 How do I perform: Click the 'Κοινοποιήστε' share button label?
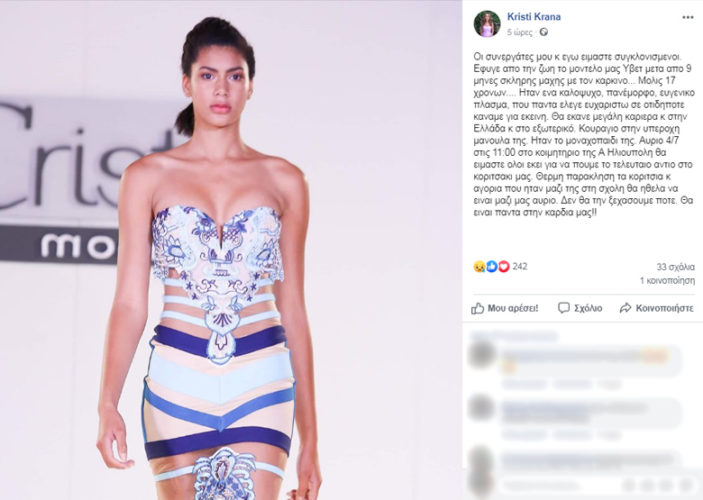[x=664, y=309]
